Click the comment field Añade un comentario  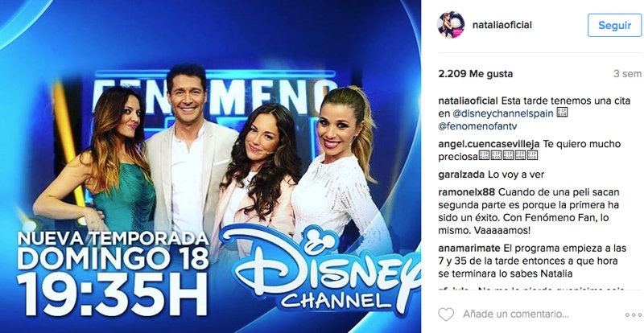[515, 314]
